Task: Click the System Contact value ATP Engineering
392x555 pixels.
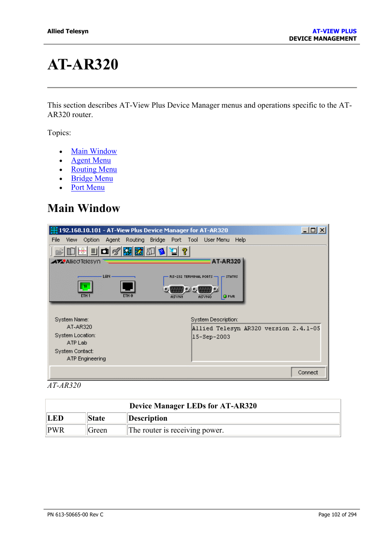Action: click(x=86, y=359)
